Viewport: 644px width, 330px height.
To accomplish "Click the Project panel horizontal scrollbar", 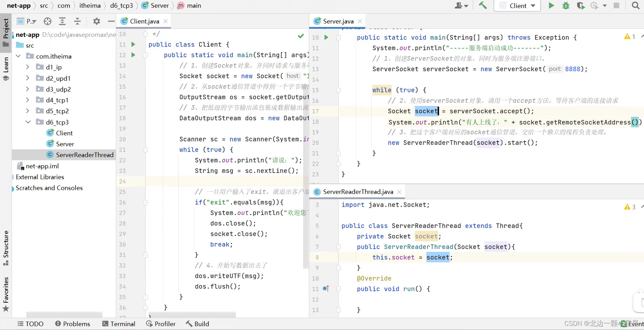I will [64, 315].
